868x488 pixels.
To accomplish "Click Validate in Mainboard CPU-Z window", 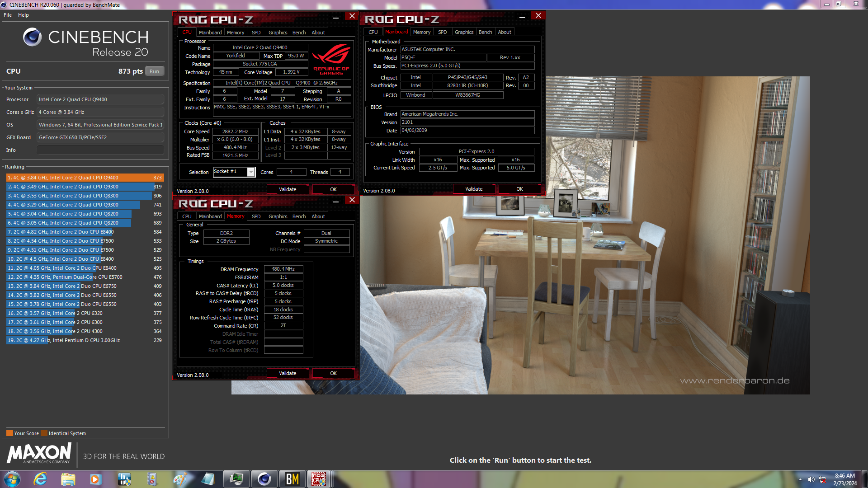I will click(x=474, y=189).
